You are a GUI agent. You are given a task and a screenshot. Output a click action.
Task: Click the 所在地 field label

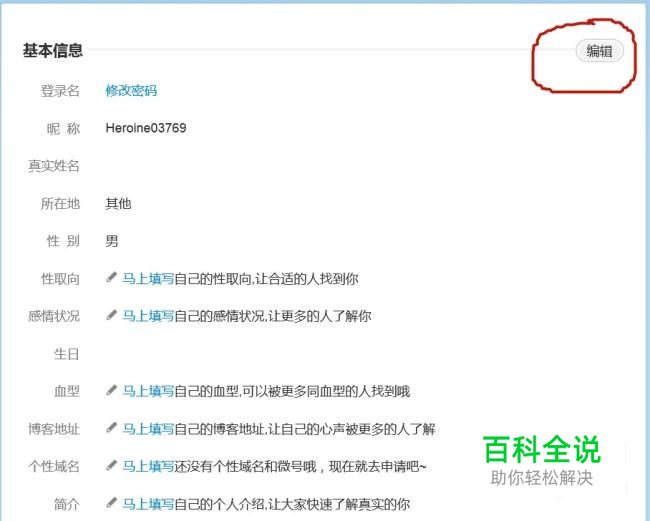60,204
